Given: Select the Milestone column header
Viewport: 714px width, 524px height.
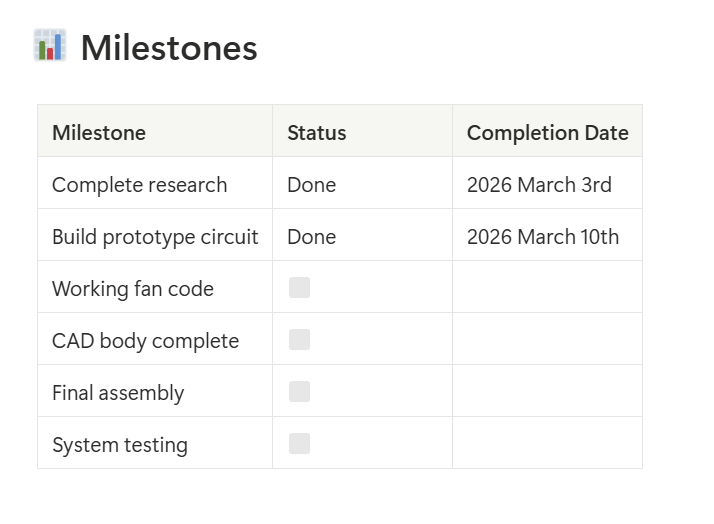Looking at the screenshot, I should [99, 133].
